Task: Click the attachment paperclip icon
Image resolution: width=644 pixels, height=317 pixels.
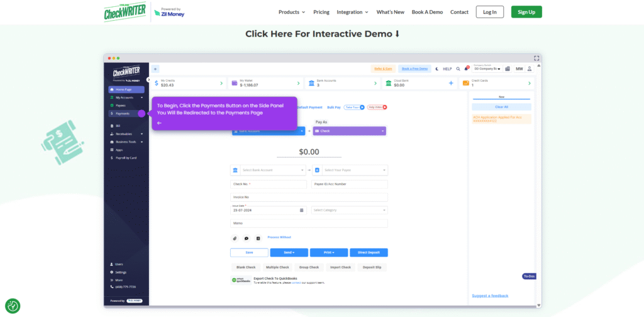Action: (x=235, y=238)
